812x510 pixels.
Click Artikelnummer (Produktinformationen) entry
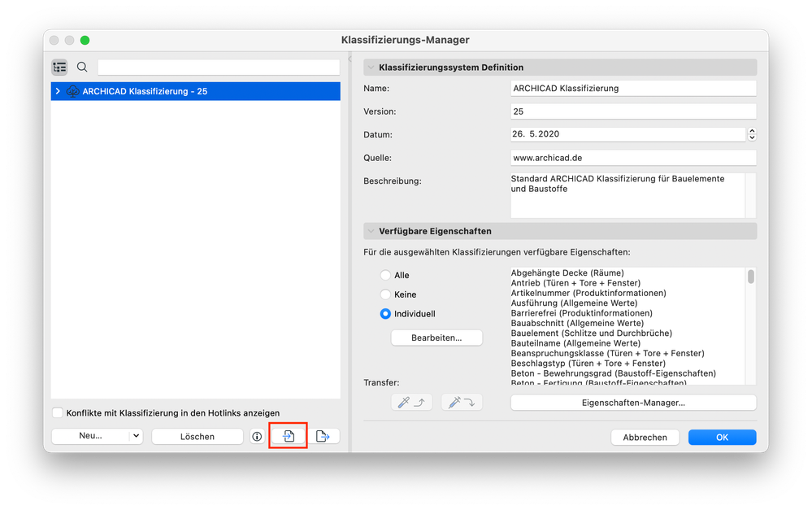[588, 293]
